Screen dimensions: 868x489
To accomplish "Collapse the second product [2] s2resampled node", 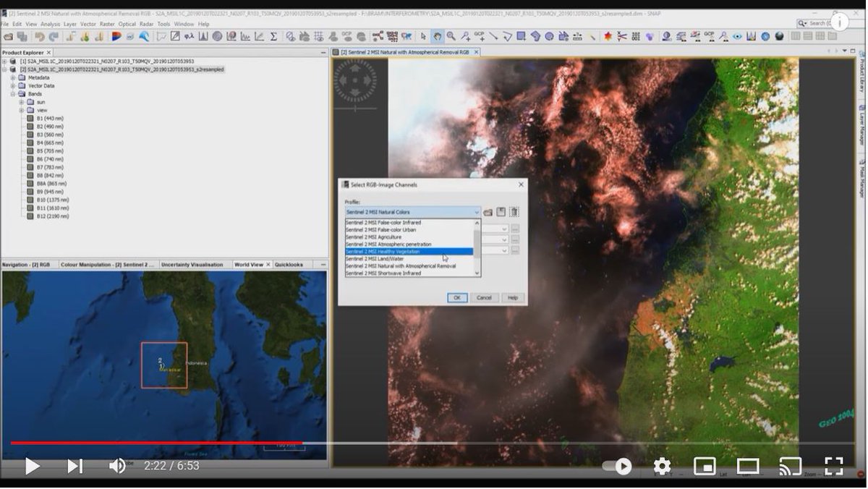I will pyautogui.click(x=4, y=69).
